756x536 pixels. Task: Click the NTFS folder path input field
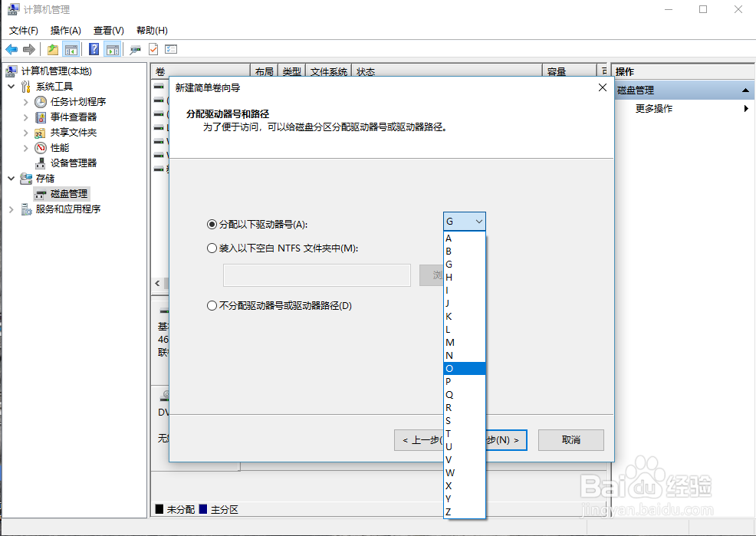coord(317,275)
